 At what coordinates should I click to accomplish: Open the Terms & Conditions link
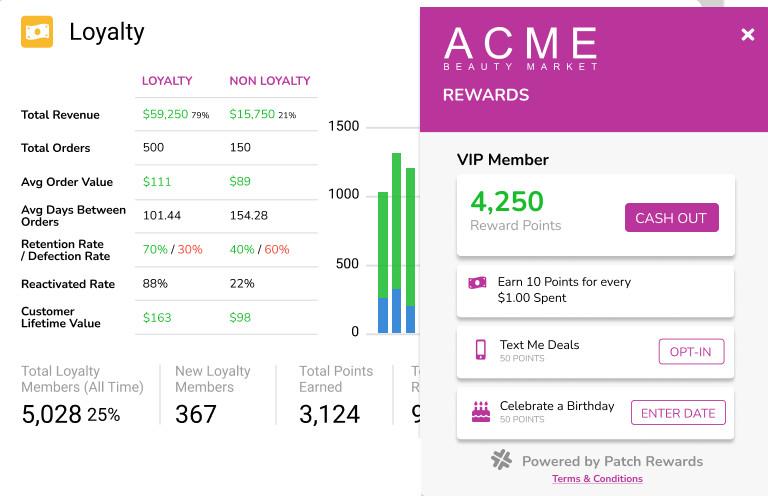[597, 479]
